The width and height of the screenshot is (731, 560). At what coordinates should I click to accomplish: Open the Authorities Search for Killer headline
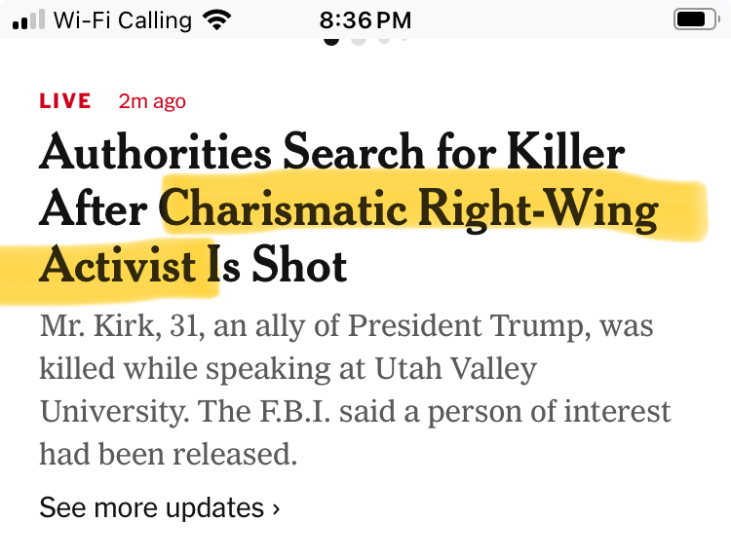coord(331,154)
